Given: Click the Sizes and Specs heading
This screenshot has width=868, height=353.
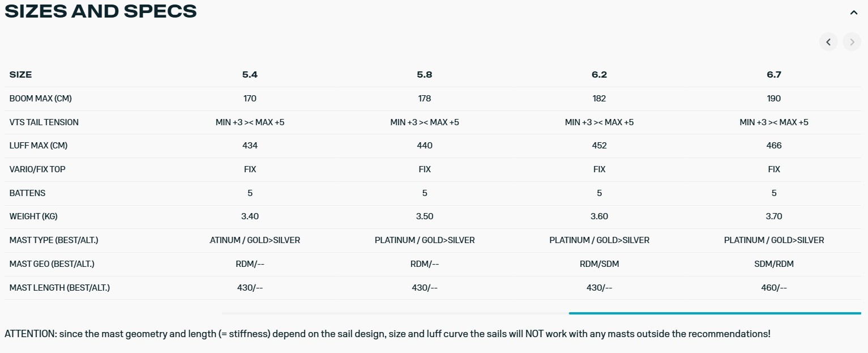Looking at the screenshot, I should tap(101, 11).
